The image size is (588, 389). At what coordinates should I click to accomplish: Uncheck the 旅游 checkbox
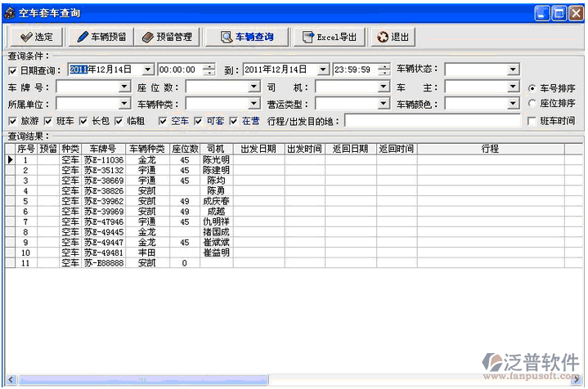point(12,121)
